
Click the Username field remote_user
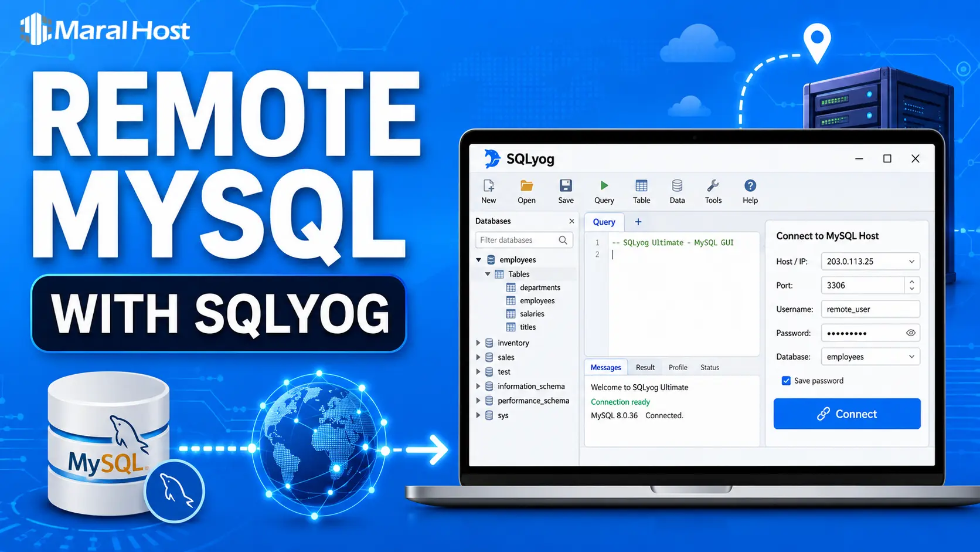[x=870, y=309]
